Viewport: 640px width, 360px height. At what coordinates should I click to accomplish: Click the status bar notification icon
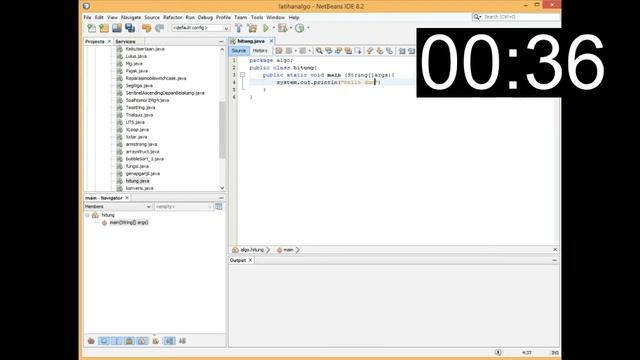click(498, 352)
